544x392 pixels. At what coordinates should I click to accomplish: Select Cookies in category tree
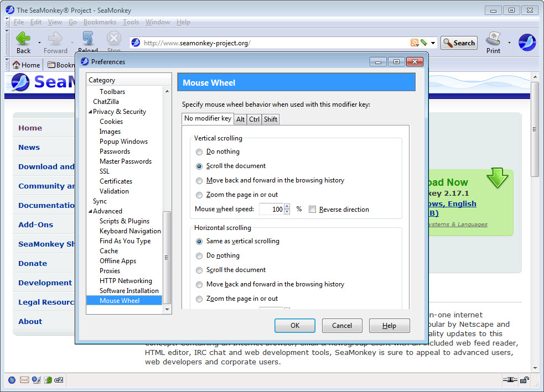(x=111, y=122)
